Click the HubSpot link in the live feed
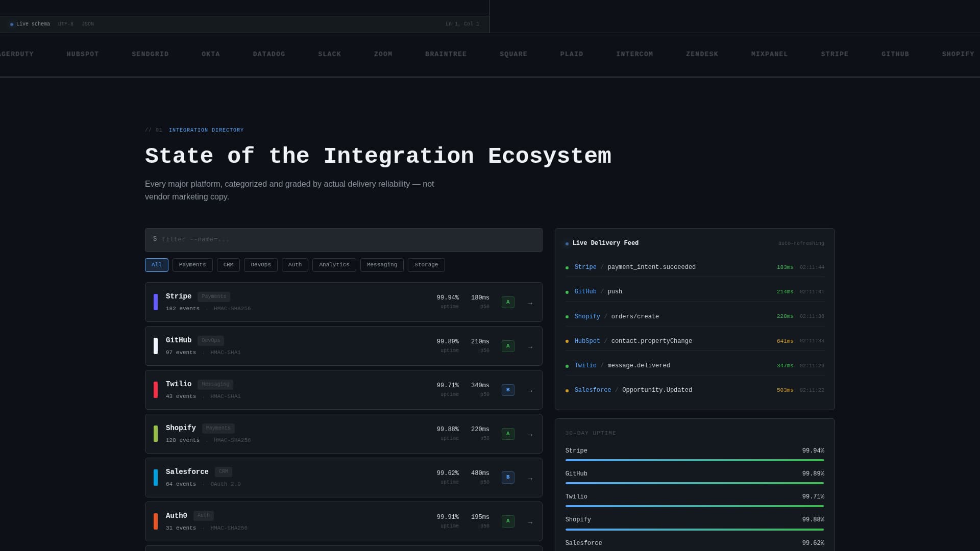Viewport: 980px width, 551px height. click(x=587, y=341)
